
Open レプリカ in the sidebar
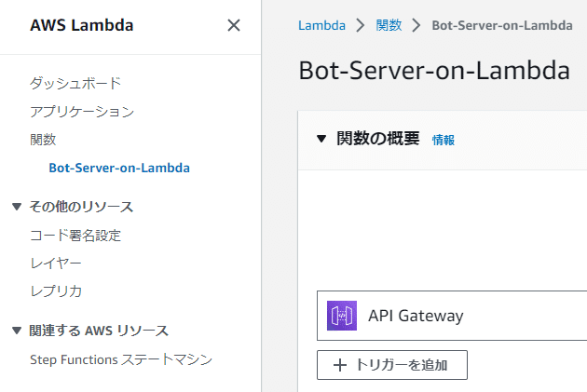coord(56,291)
